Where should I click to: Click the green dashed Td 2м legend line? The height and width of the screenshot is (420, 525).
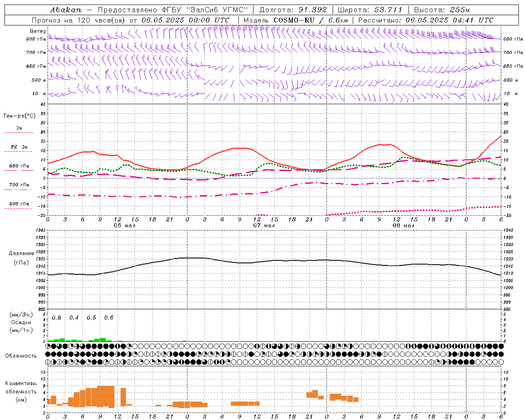tap(18, 151)
